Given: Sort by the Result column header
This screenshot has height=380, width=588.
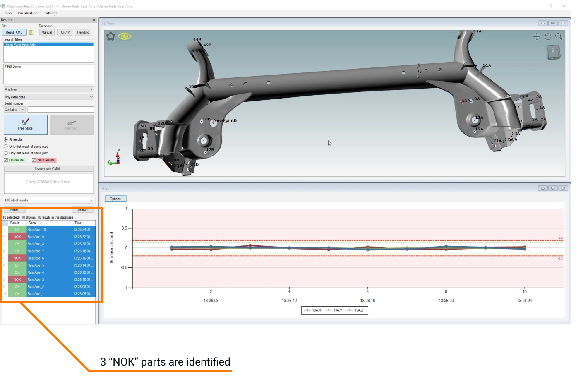Looking at the screenshot, I should tap(17, 223).
